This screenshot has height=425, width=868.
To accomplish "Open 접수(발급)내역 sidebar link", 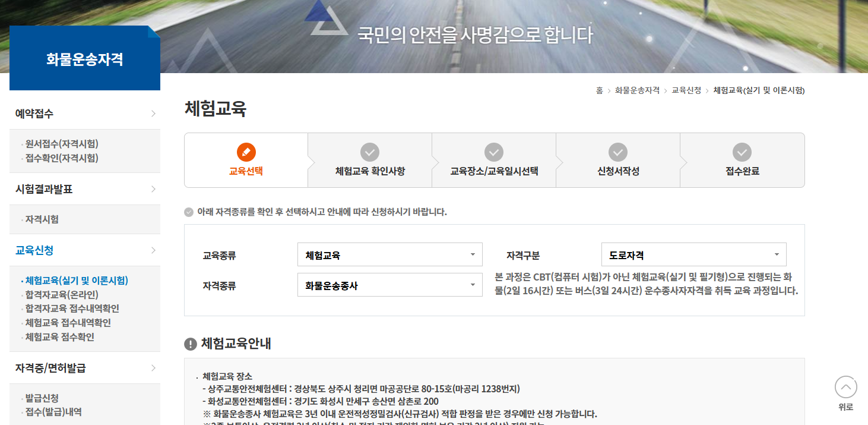I will 53,412.
